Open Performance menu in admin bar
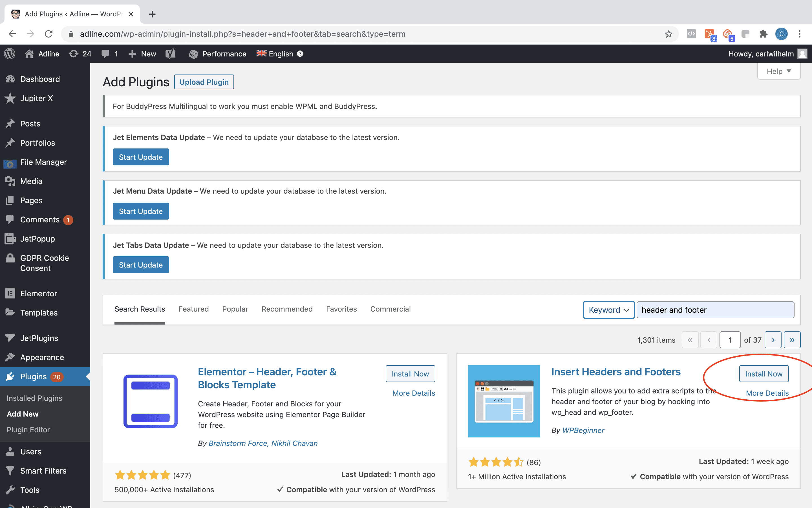Screen dimensions: 812x508 217,54
